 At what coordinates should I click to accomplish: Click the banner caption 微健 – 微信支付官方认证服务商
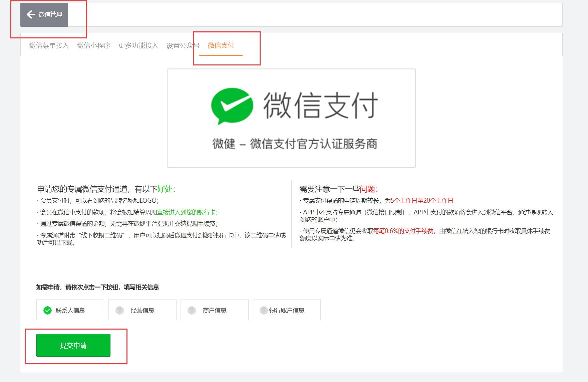click(295, 144)
